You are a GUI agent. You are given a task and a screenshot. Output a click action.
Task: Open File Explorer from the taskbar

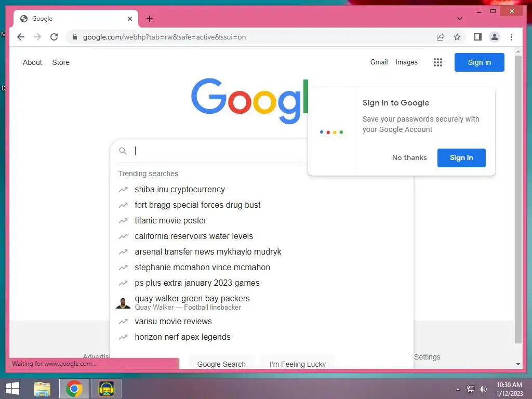tap(42, 389)
